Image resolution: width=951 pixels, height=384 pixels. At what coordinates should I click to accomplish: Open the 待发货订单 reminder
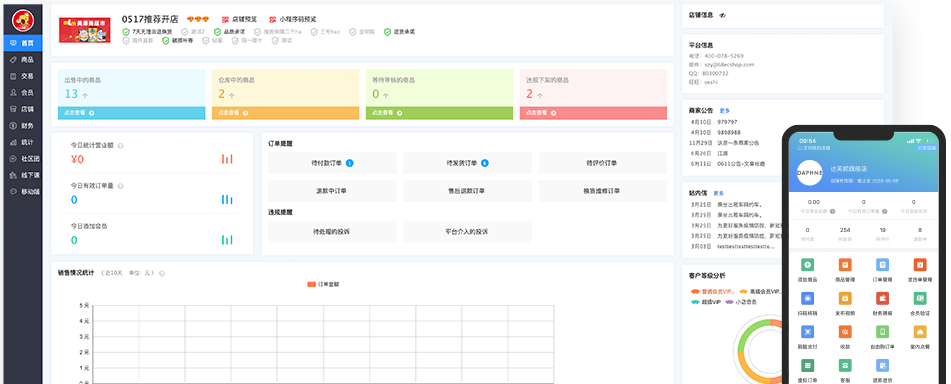click(468, 163)
